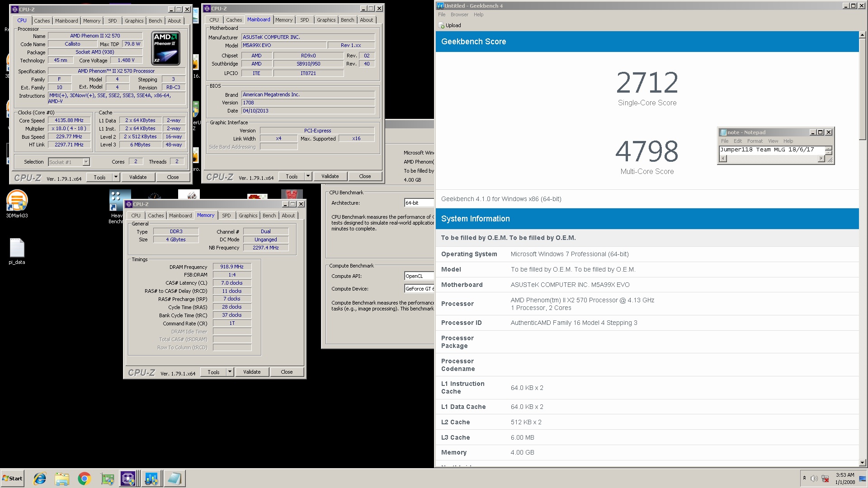Open SPD tab in Mainboard window

(x=305, y=20)
